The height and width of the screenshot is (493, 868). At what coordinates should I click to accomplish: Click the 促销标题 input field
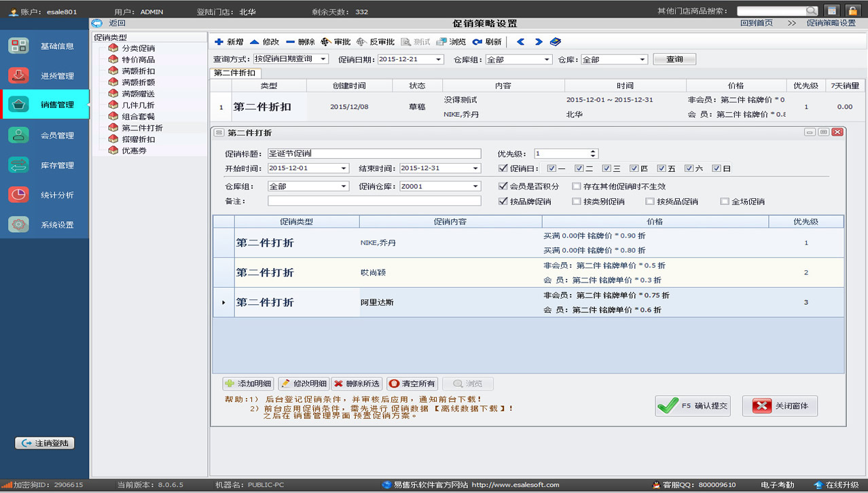374,154
